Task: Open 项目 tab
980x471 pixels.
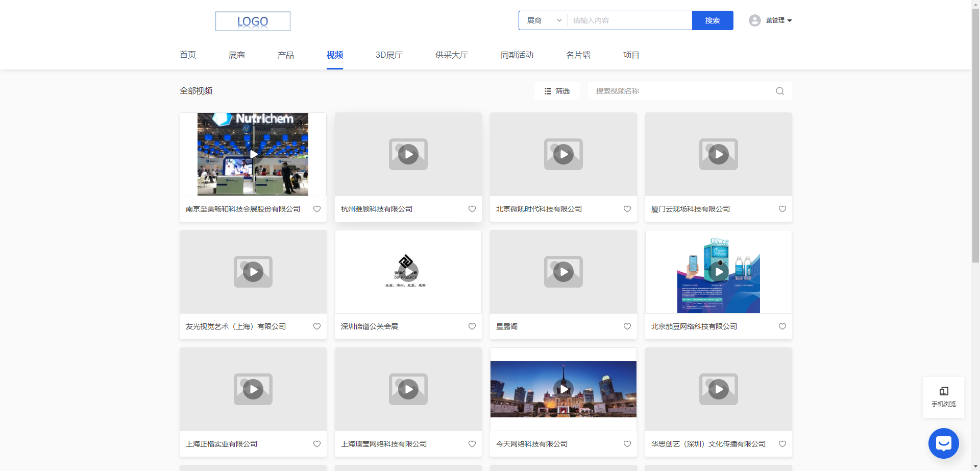Action: [631, 55]
